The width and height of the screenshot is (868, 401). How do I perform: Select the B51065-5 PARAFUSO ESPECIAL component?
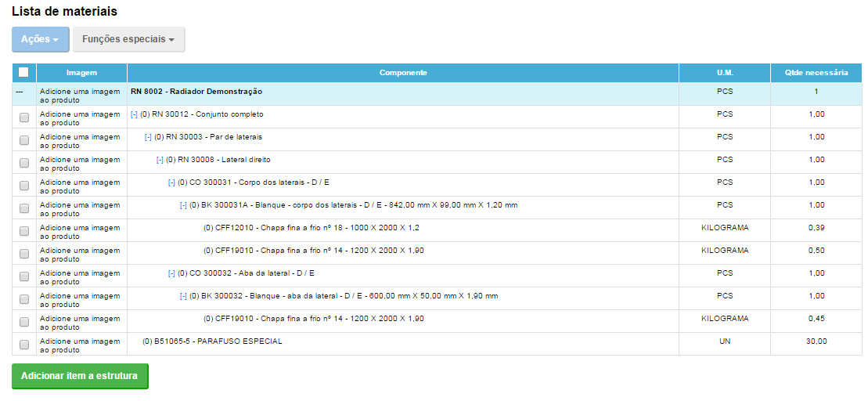[x=212, y=341]
